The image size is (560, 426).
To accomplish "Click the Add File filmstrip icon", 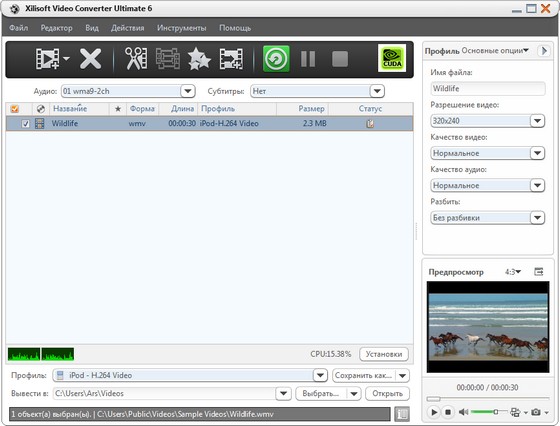I will coord(47,59).
